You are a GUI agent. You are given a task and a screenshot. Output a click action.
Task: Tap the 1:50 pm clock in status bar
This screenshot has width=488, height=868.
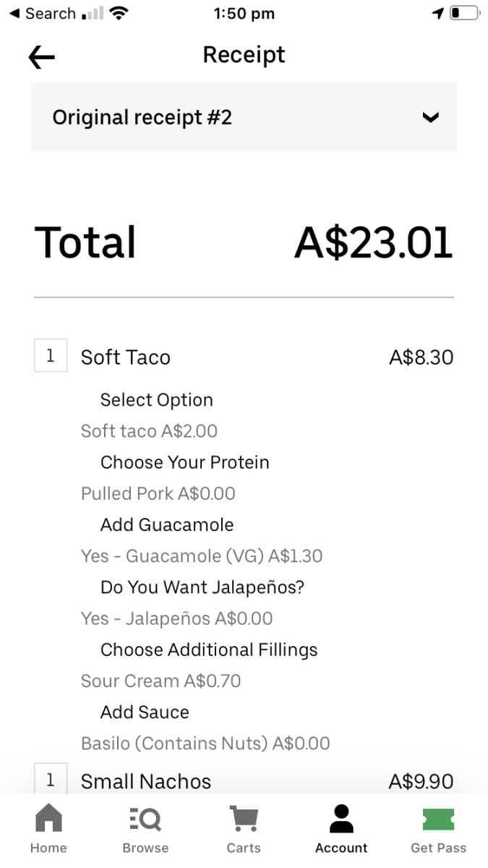pos(244,14)
